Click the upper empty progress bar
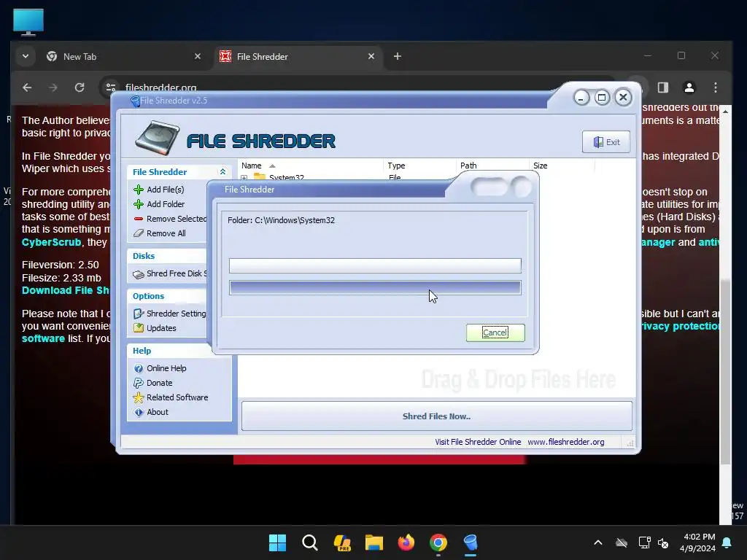Viewport: 747px width, 560px height. (375, 265)
